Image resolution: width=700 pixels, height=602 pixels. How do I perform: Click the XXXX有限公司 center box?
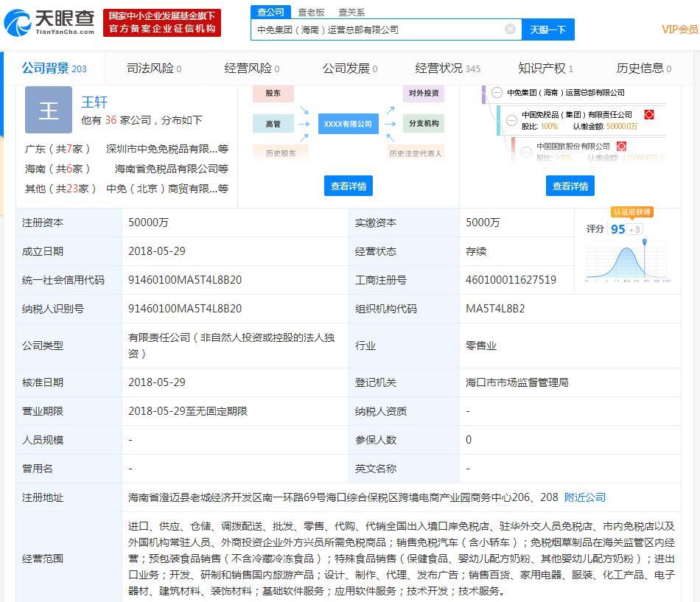(x=349, y=124)
